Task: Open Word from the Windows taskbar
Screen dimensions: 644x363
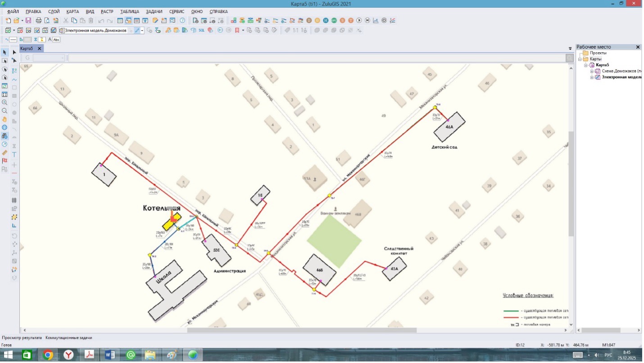Action: tap(110, 355)
